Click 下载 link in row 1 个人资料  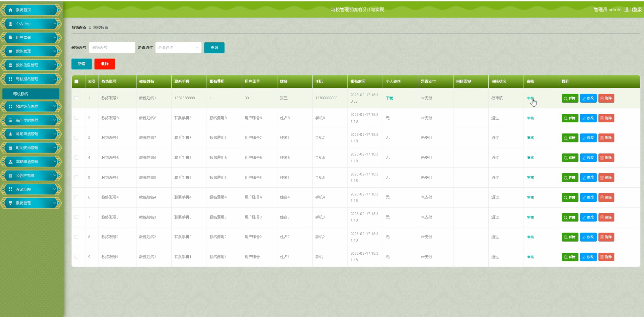(389, 98)
